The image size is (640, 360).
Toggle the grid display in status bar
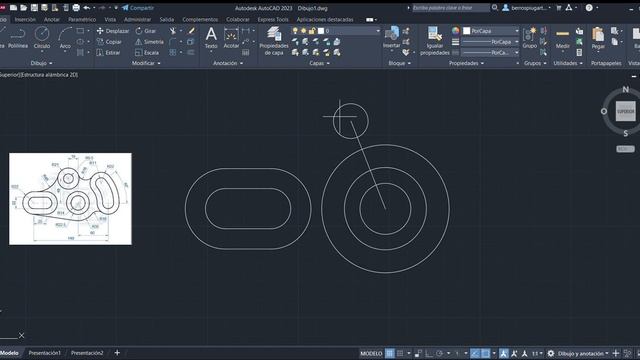[x=390, y=353]
